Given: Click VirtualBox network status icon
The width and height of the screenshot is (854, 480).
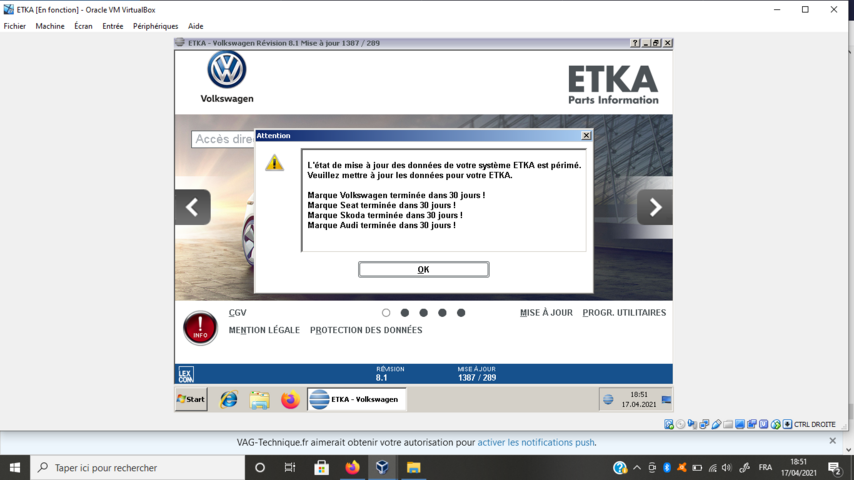Looking at the screenshot, I should [704, 424].
